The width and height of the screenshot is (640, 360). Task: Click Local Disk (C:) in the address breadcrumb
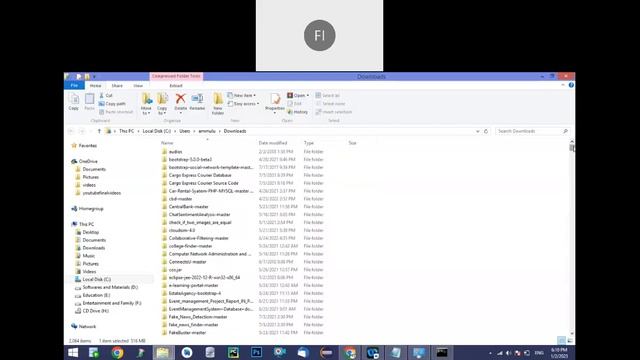pos(157,131)
